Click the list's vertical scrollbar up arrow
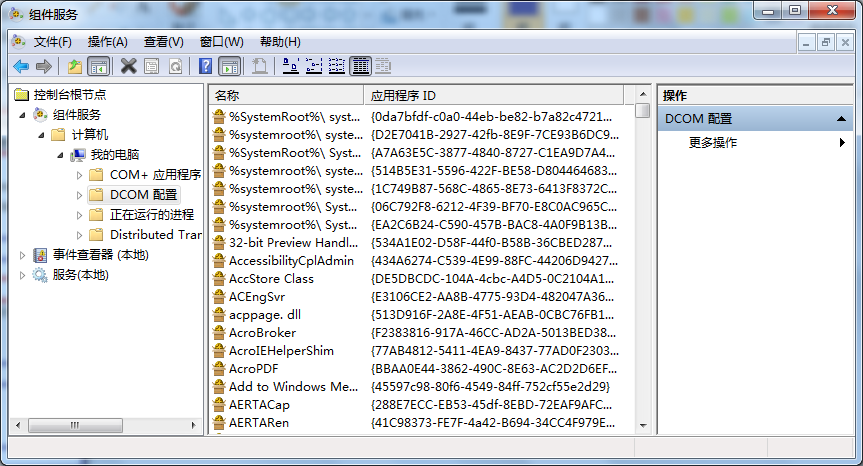The image size is (863, 466). 642,94
